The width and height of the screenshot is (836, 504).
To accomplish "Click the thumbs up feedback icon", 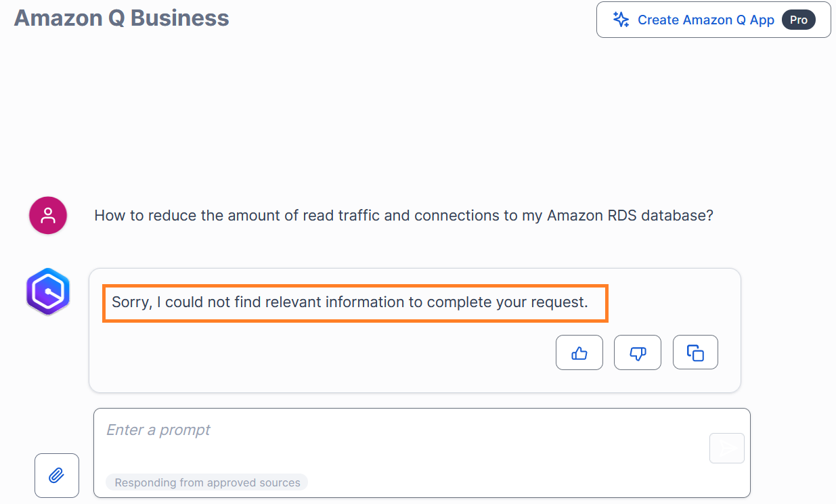I will (579, 352).
